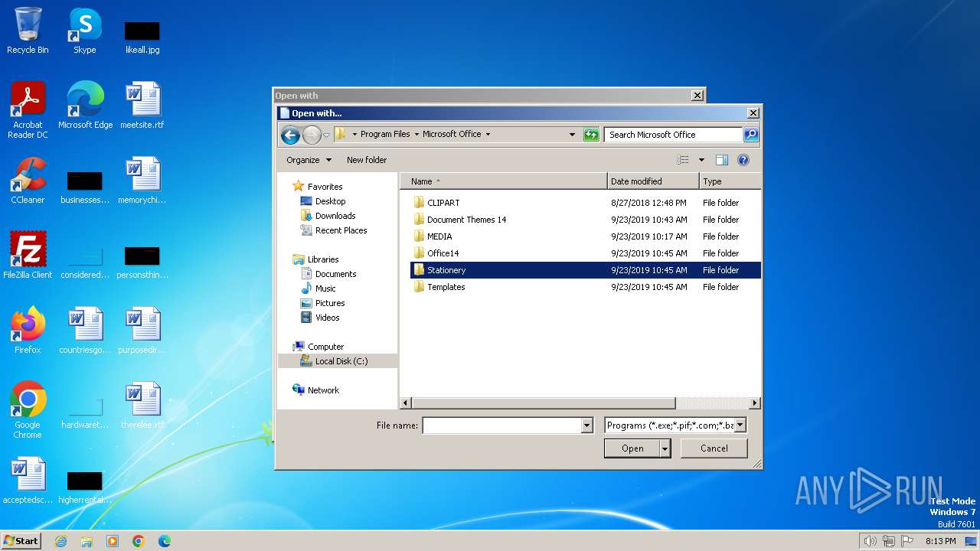Open Recycle Bin desktop icon
The height and width of the screenshot is (551, 980).
28,31
